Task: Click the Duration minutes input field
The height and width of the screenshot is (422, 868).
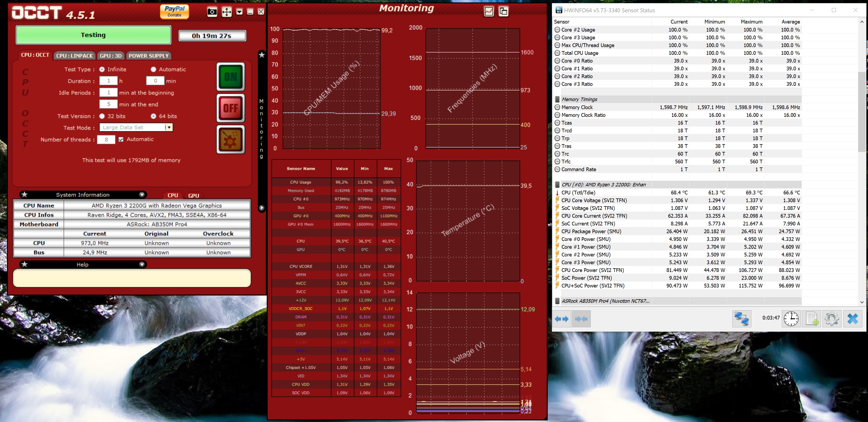Action: [155, 81]
